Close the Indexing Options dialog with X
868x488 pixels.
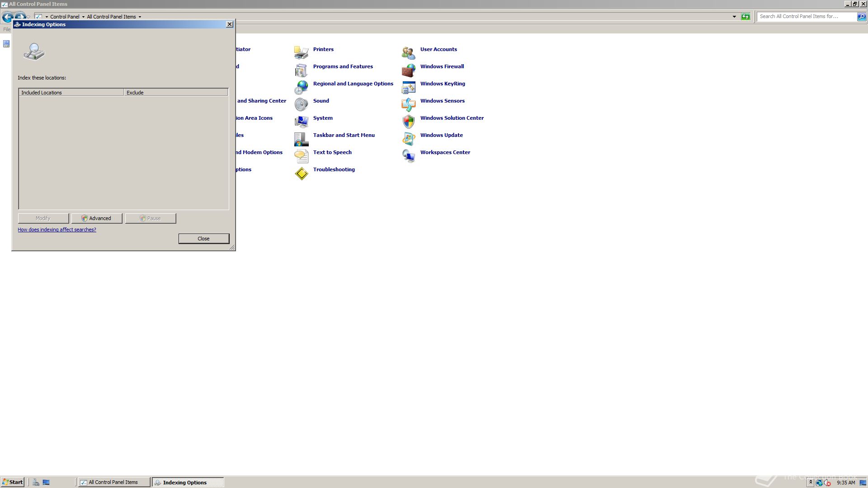[x=229, y=24]
